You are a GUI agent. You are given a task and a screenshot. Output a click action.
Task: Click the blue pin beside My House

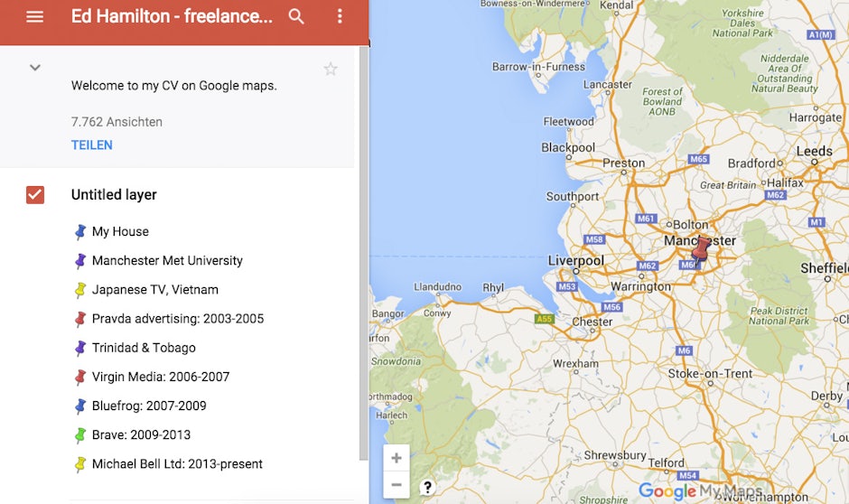pos(80,232)
